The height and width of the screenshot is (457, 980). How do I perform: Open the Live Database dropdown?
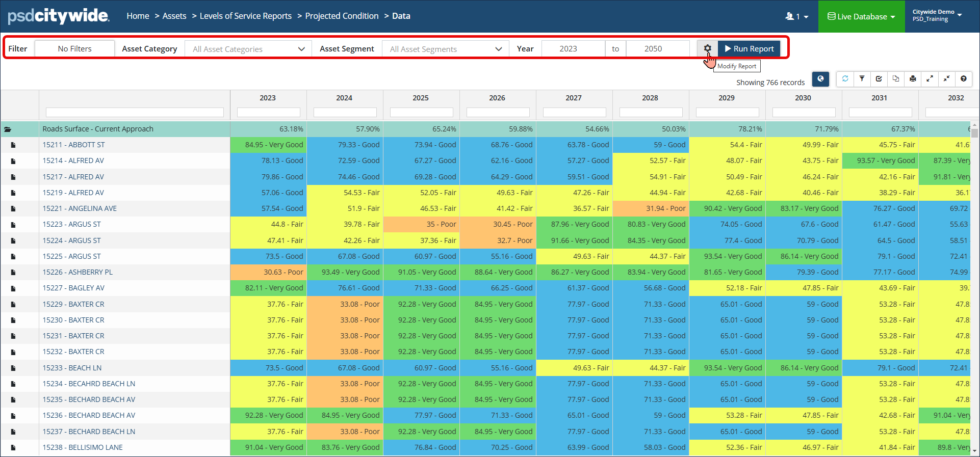pos(861,16)
